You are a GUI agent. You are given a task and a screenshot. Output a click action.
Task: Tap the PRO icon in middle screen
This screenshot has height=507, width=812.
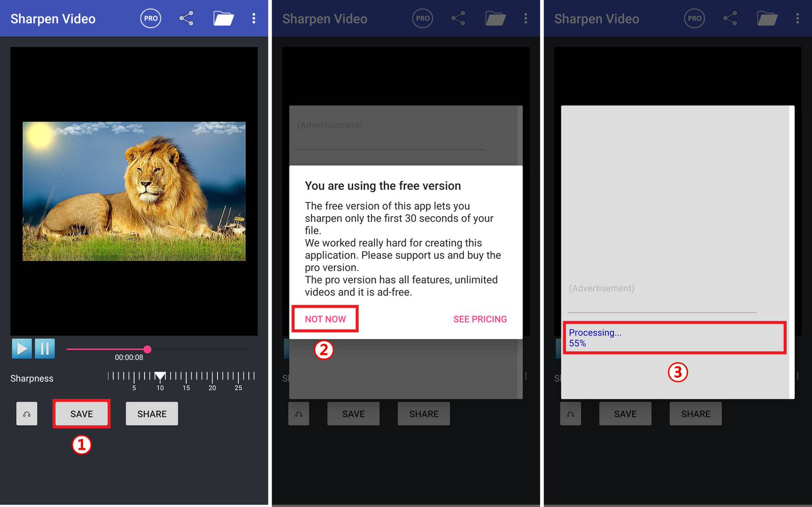pos(423,18)
